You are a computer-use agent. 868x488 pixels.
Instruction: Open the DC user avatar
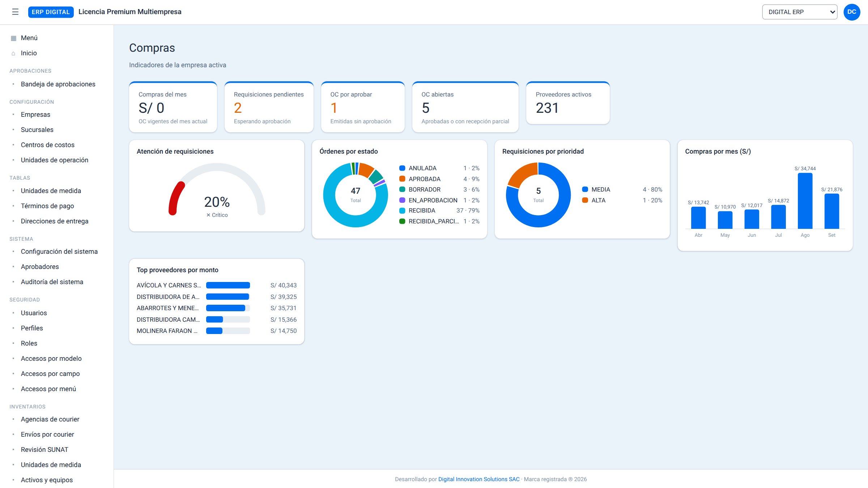852,12
